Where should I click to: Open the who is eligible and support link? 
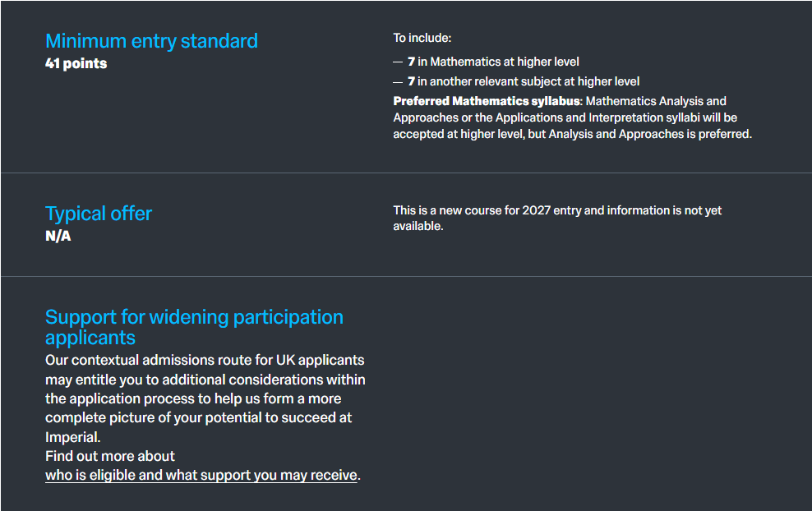tap(201, 475)
